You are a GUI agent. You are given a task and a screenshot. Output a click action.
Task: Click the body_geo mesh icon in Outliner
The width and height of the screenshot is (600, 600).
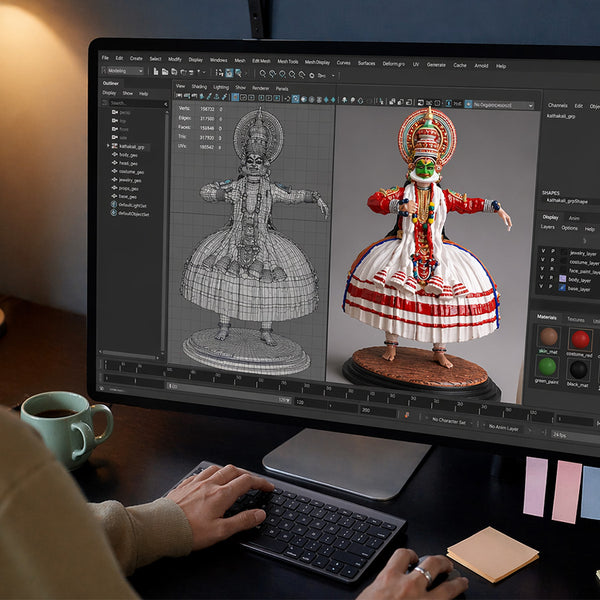point(115,155)
